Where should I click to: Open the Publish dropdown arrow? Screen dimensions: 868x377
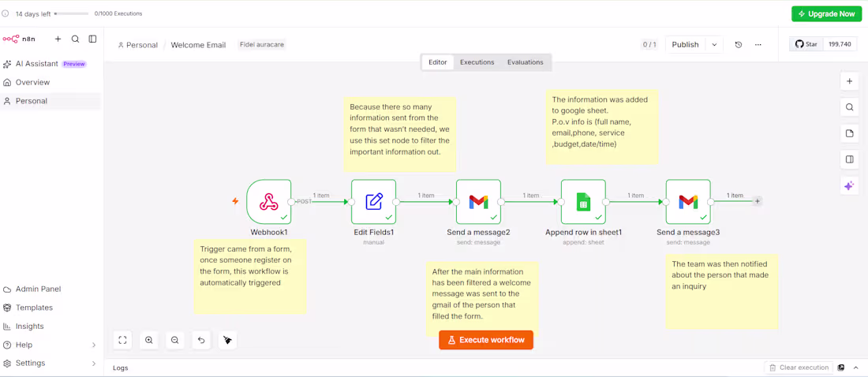coord(714,45)
